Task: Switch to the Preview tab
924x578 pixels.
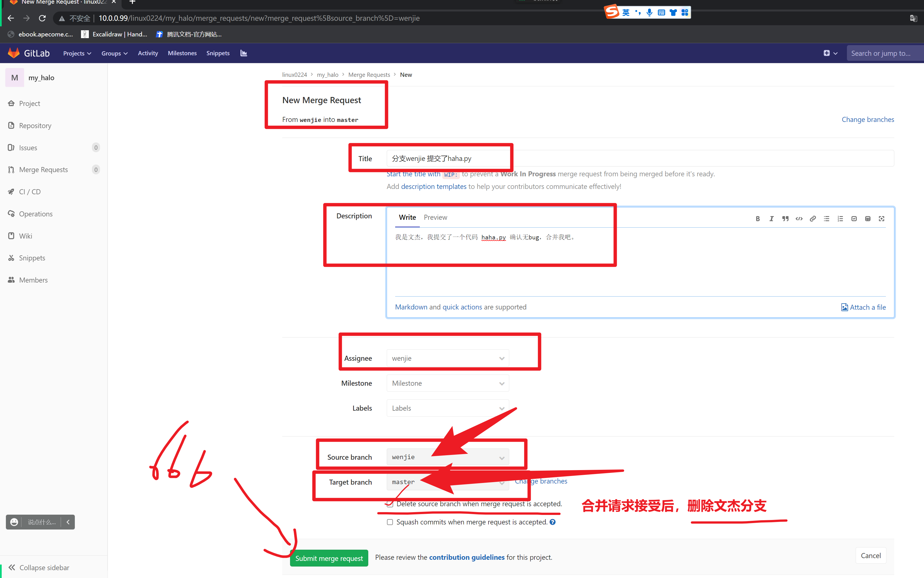Action: [x=435, y=217]
